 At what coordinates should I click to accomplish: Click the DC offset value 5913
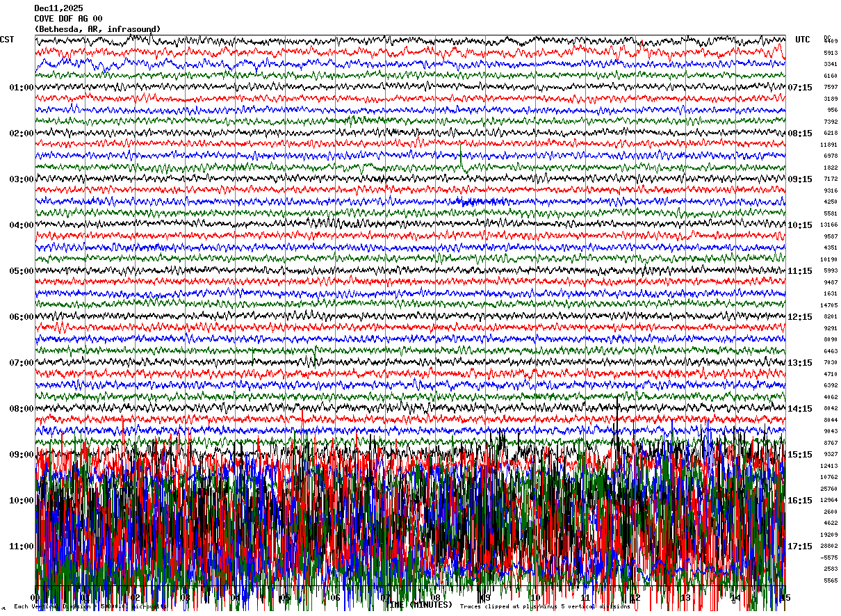831,53
